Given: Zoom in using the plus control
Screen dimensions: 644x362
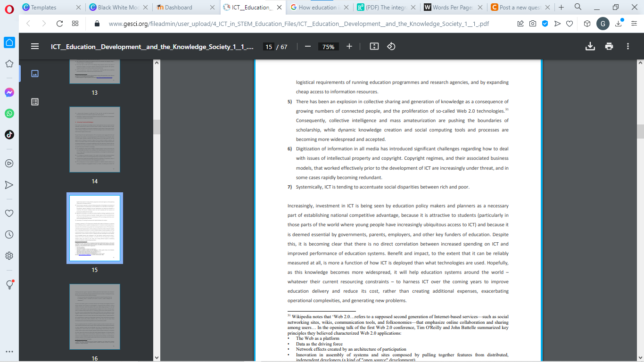Looking at the screenshot, I should pos(348,46).
